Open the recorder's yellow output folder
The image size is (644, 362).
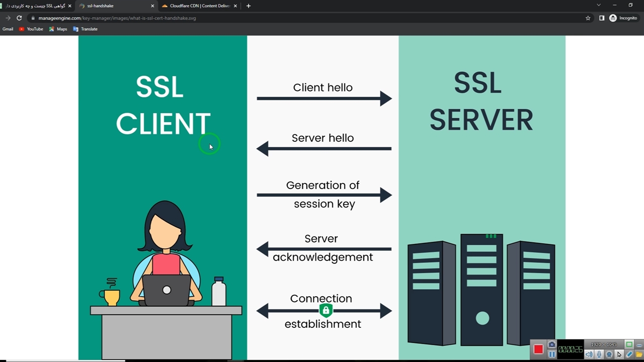pos(639,354)
